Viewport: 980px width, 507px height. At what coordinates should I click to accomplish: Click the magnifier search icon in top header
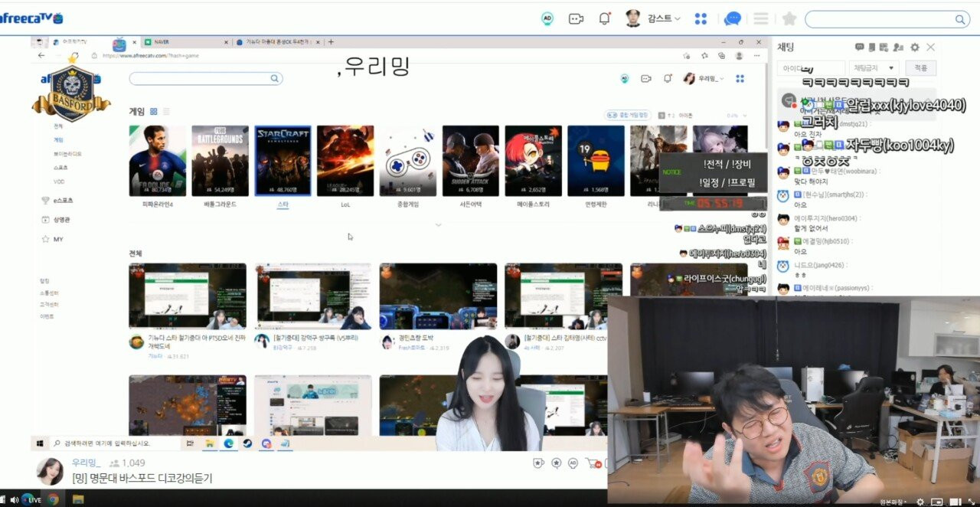coord(961,19)
